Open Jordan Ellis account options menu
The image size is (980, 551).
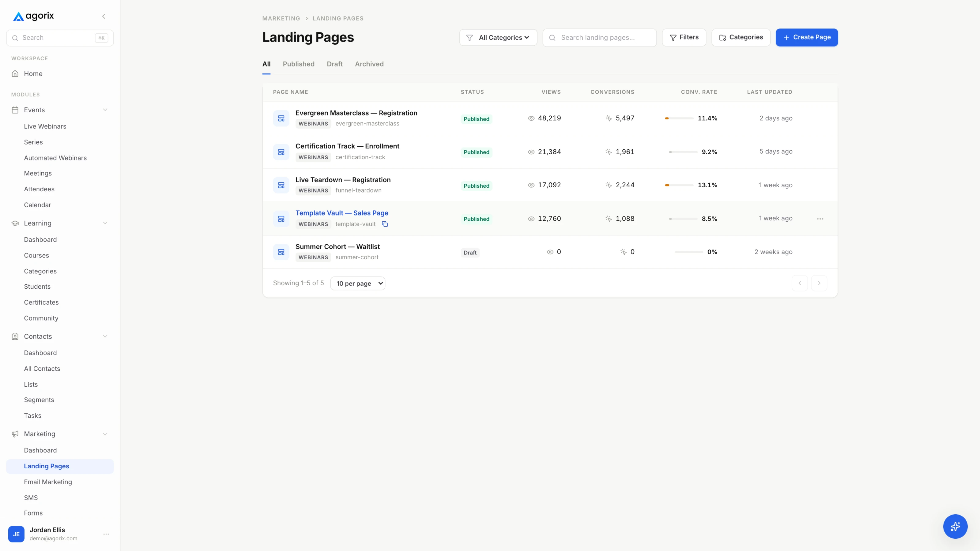[x=106, y=534]
